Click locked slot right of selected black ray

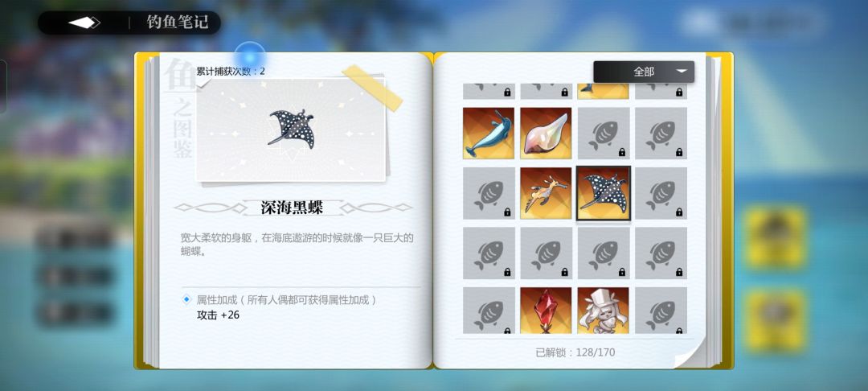click(x=661, y=193)
